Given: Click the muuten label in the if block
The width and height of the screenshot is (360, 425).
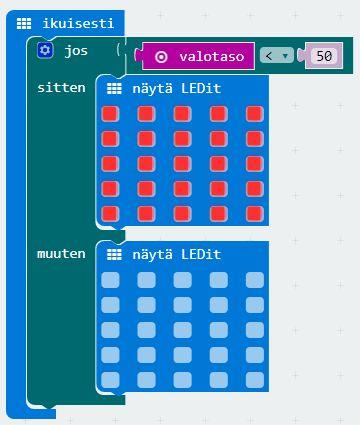Looking at the screenshot, I should tap(61, 254).
